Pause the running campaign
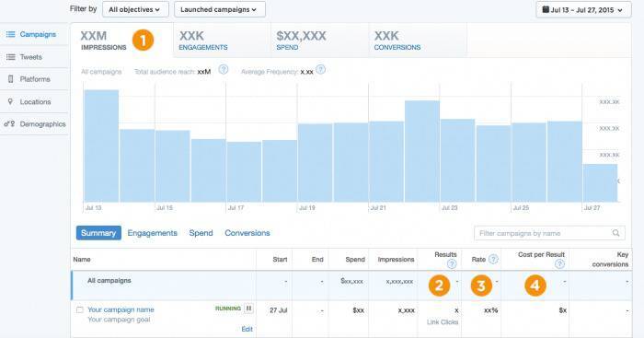 (x=249, y=309)
